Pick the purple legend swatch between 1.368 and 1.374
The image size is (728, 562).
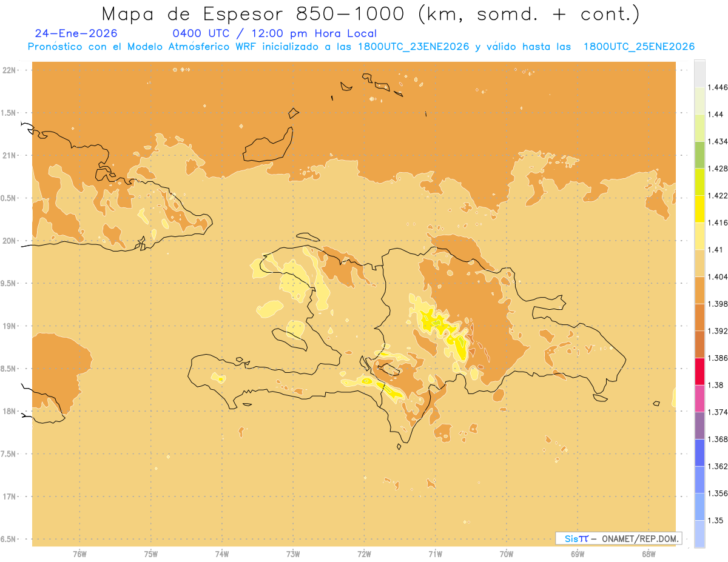699,425
